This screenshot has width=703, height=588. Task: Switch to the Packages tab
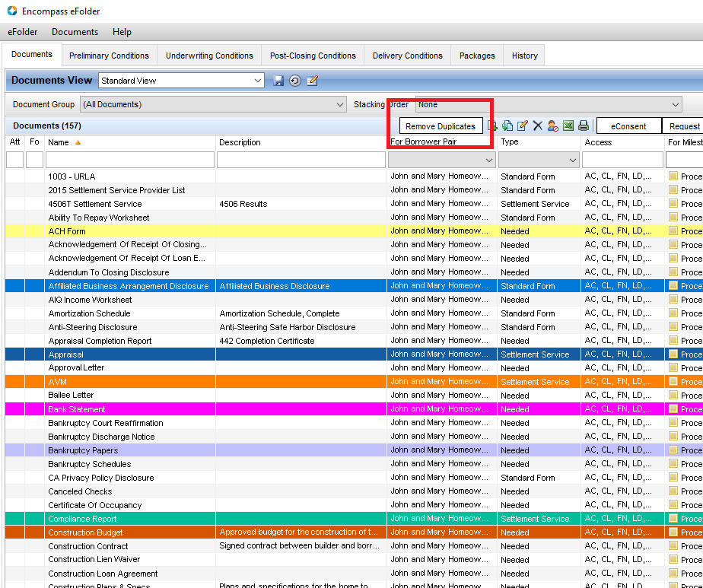477,56
